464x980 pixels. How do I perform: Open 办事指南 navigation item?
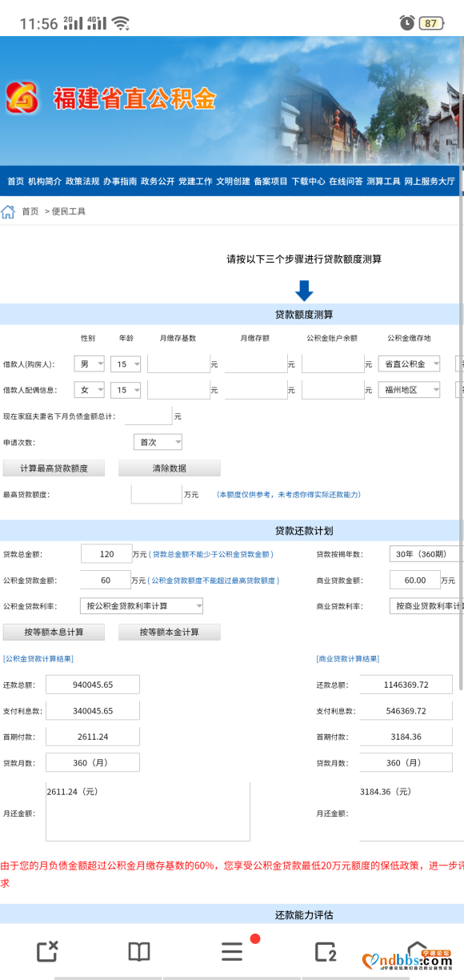[120, 182]
